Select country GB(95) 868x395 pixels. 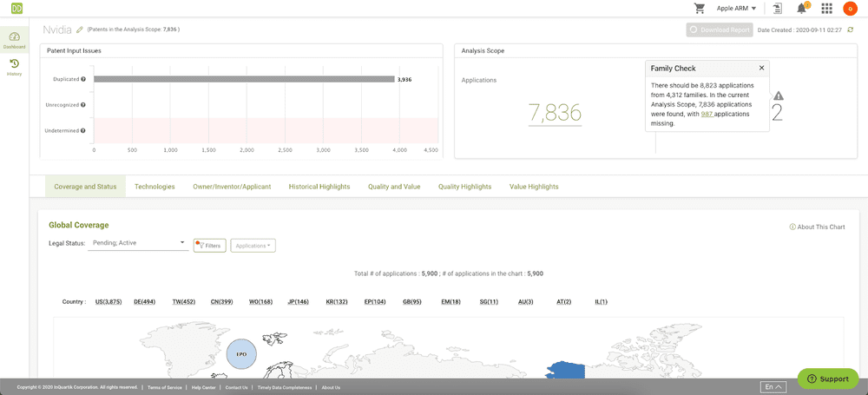(412, 302)
